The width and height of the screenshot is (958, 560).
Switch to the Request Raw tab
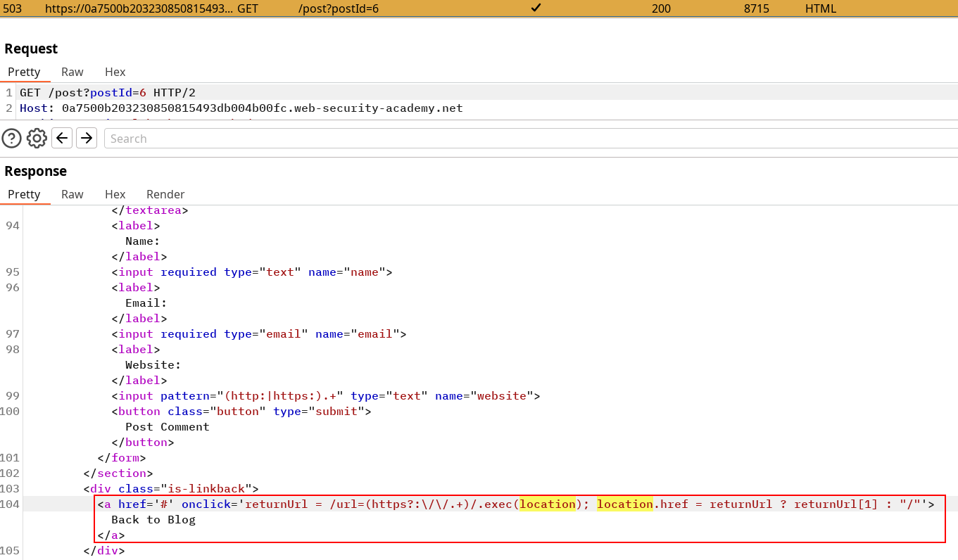pyautogui.click(x=73, y=72)
